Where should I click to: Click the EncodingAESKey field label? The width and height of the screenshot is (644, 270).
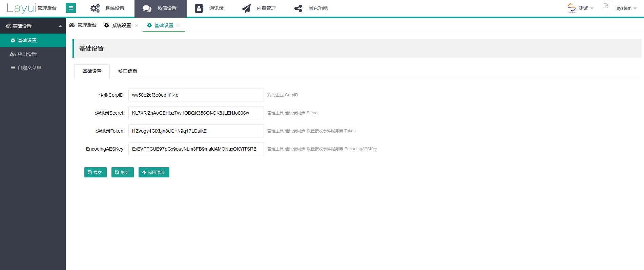pyautogui.click(x=105, y=149)
